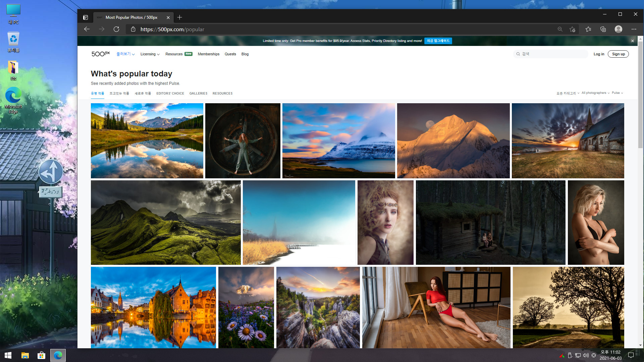Open Resources in the top navigation
This screenshot has width=644, height=362.
178,54
